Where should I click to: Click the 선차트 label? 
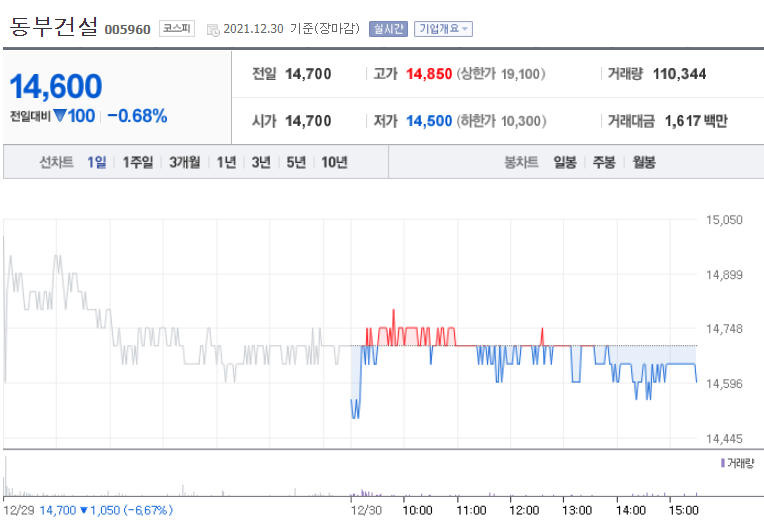pos(56,162)
